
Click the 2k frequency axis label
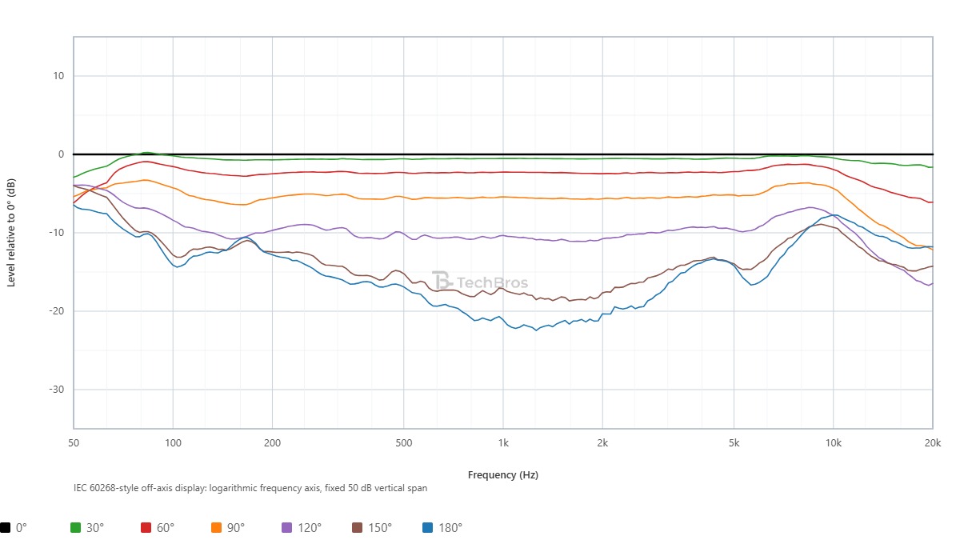(x=602, y=442)
